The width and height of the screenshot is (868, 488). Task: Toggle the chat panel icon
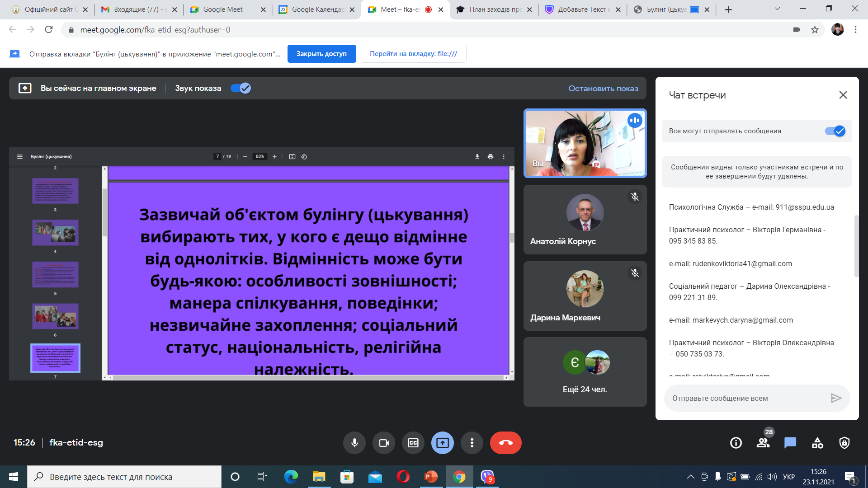point(790,443)
